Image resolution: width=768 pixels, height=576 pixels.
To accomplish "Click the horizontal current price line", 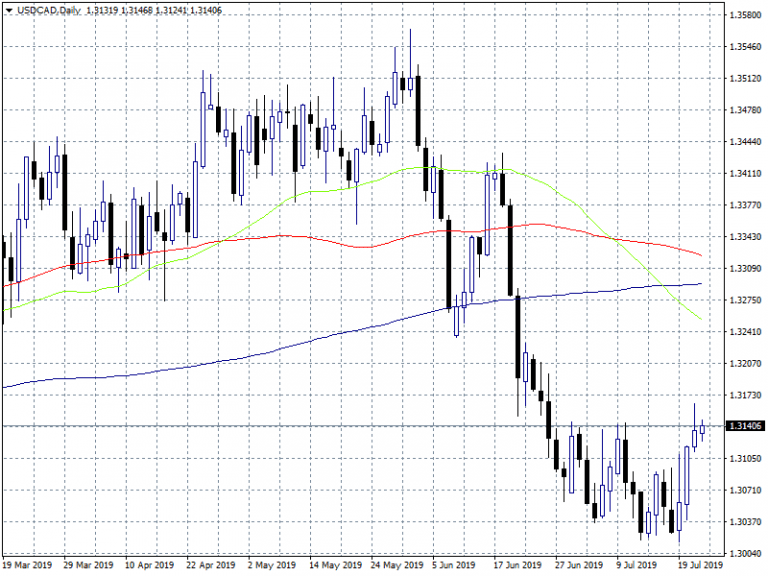I will (x=300, y=426).
